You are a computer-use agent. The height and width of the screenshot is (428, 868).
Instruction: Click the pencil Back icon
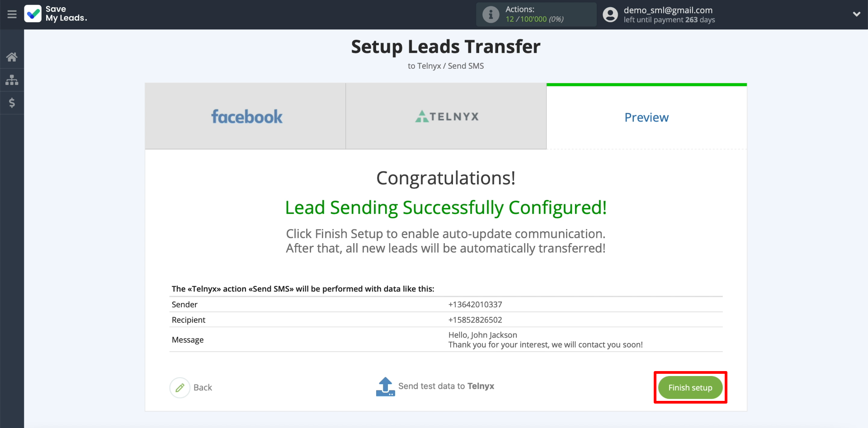[x=180, y=387]
